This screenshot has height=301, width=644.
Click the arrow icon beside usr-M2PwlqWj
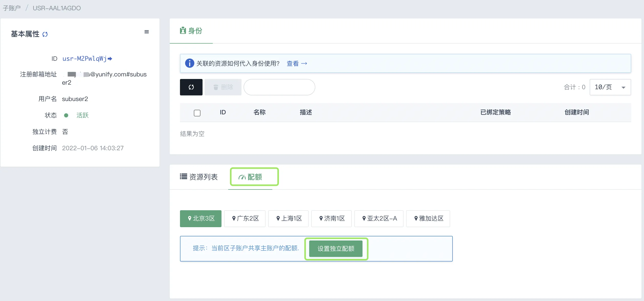pyautogui.click(x=110, y=59)
